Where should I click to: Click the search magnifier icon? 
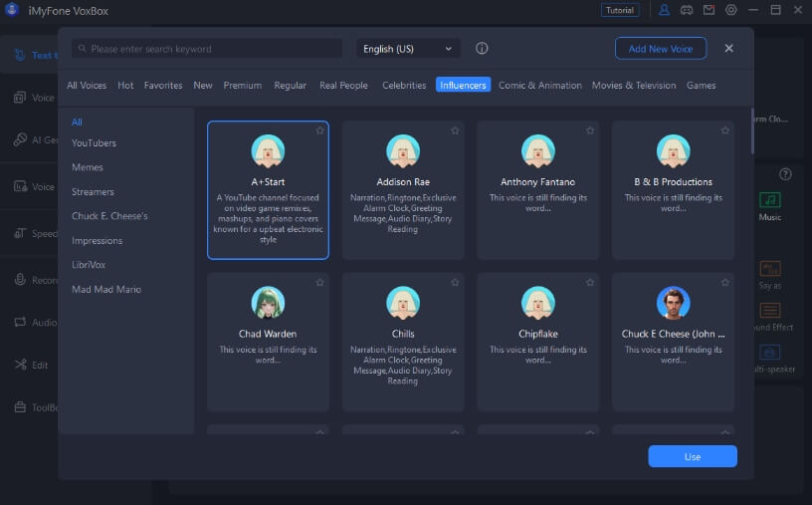(x=82, y=49)
